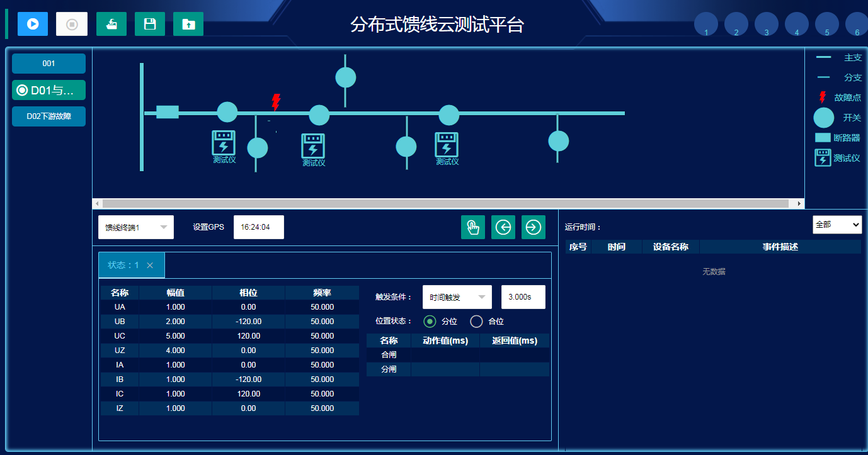868x455 pixels.
Task: Click the hand pointer manual trigger icon
Action: (473, 227)
